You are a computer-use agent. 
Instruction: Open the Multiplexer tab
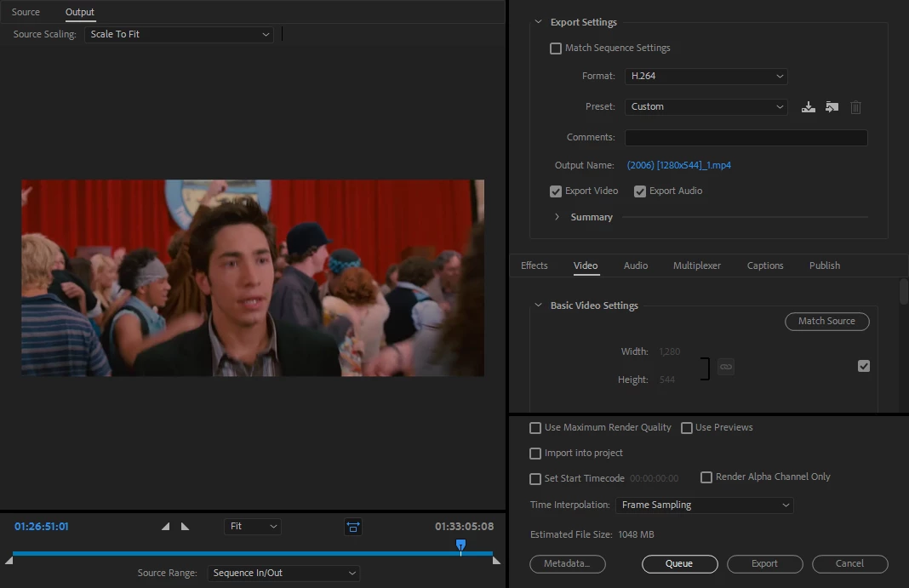point(697,265)
